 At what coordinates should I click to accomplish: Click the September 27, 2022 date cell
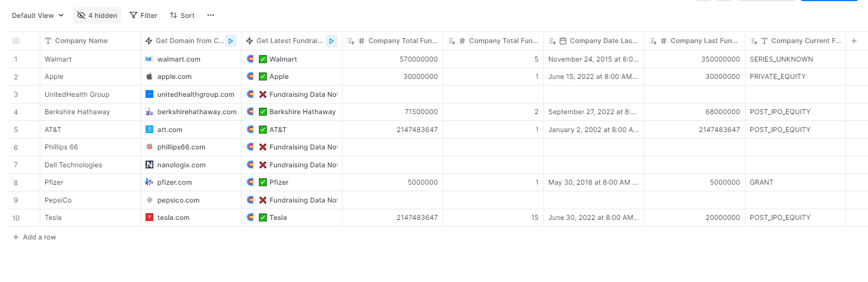[x=594, y=112]
